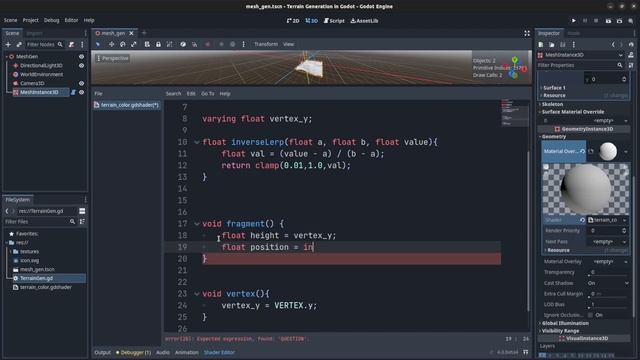Open the Output bottom panel
This screenshot has width=640, height=360.
click(x=102, y=352)
